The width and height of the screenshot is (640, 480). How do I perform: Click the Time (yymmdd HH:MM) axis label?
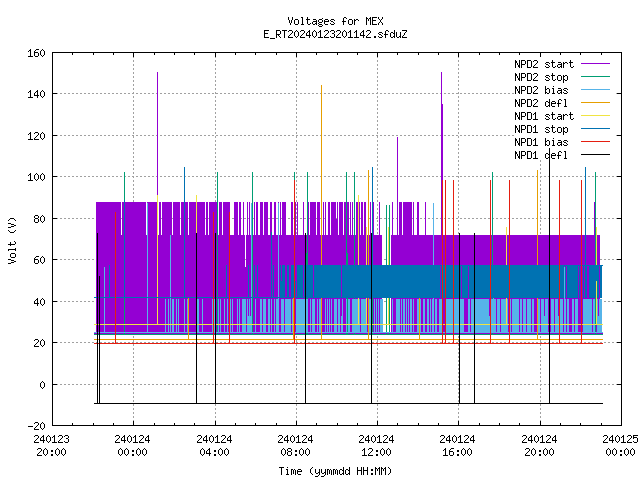[335, 471]
